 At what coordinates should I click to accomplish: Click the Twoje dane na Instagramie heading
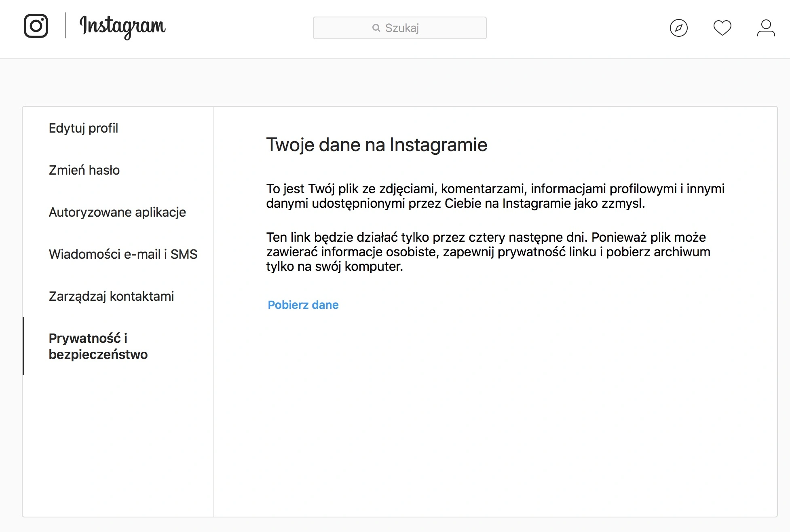click(x=377, y=145)
